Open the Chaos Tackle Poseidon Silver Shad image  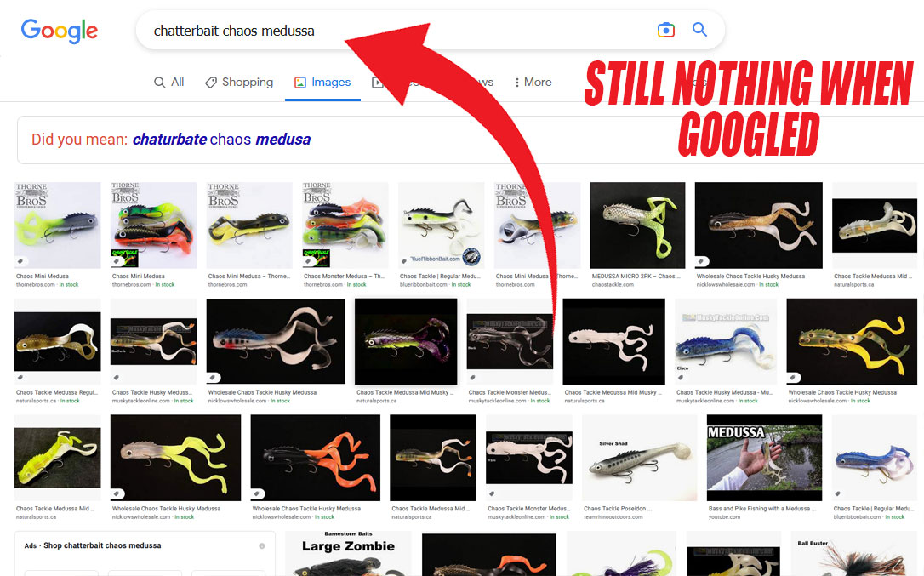click(x=639, y=458)
